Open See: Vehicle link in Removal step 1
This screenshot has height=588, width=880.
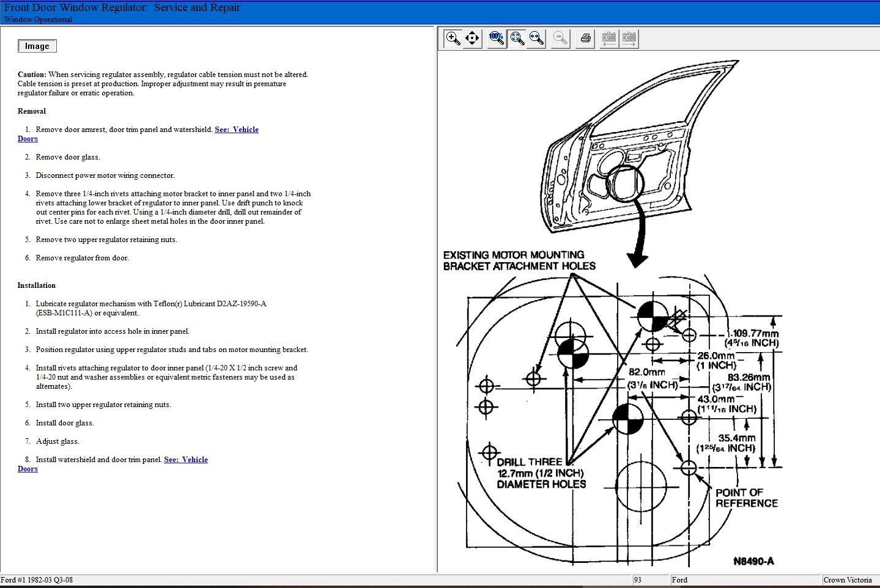pyautogui.click(x=237, y=130)
